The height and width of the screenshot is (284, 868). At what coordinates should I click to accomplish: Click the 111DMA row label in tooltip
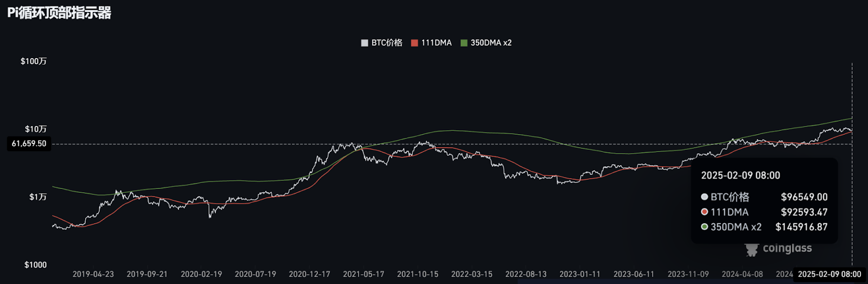(730, 212)
